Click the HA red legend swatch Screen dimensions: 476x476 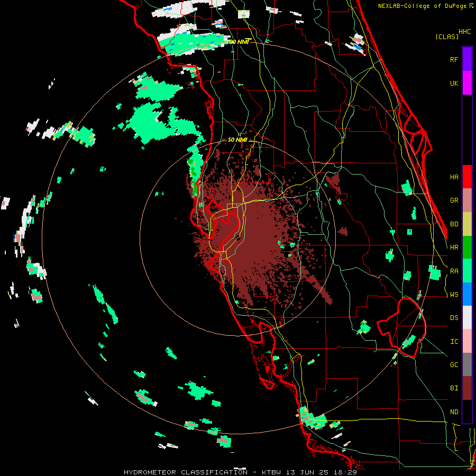coord(467,177)
